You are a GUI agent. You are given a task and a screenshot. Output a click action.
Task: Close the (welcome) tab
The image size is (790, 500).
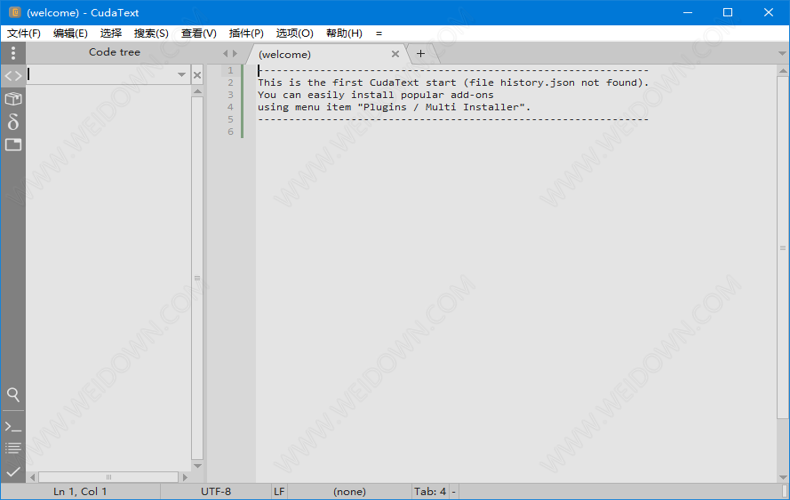pos(395,54)
